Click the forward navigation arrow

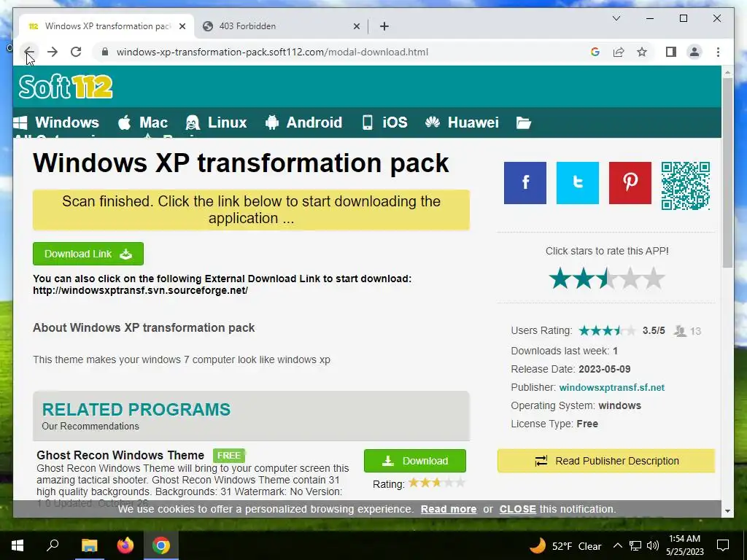tap(53, 52)
